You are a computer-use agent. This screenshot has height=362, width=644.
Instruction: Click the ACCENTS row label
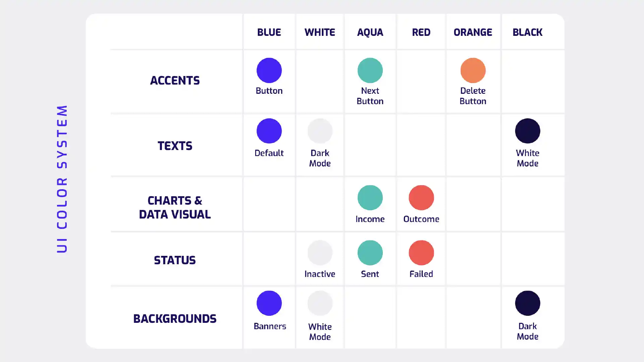click(175, 80)
